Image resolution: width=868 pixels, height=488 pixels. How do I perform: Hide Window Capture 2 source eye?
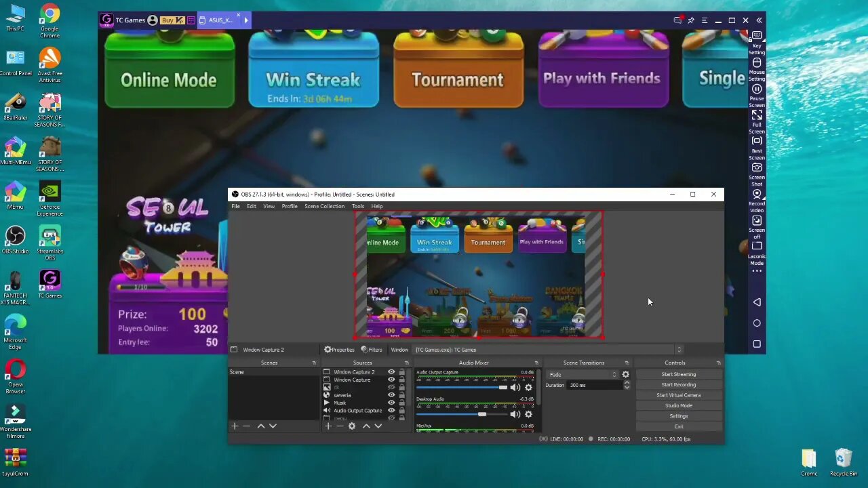coord(391,372)
